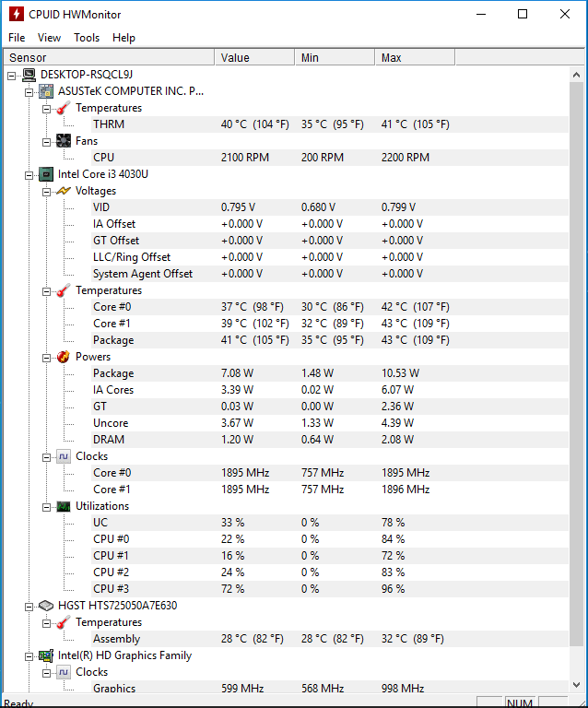Viewport: 588px width, 708px height.
Task: Collapse the Intel(R) HD Graphics Family node
Action: click(x=29, y=657)
